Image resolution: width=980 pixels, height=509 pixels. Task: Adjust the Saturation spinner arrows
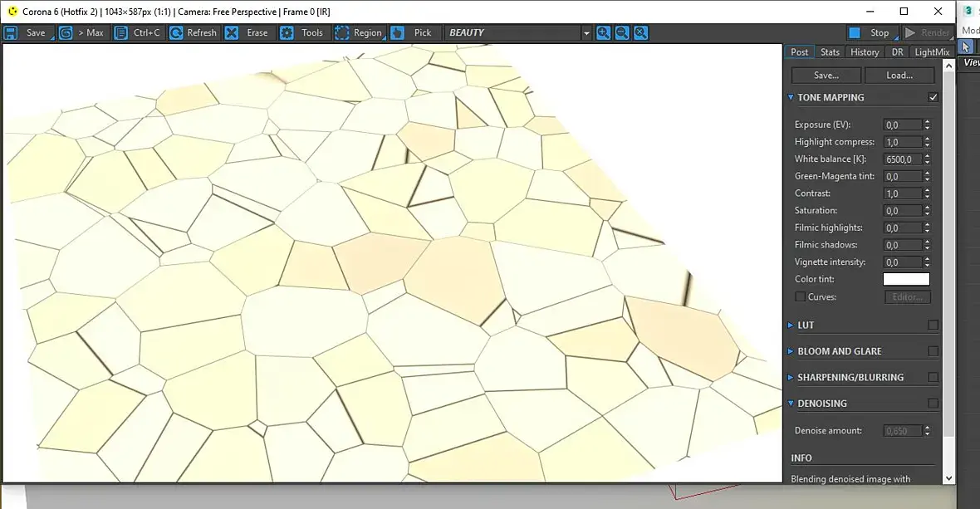coord(927,211)
